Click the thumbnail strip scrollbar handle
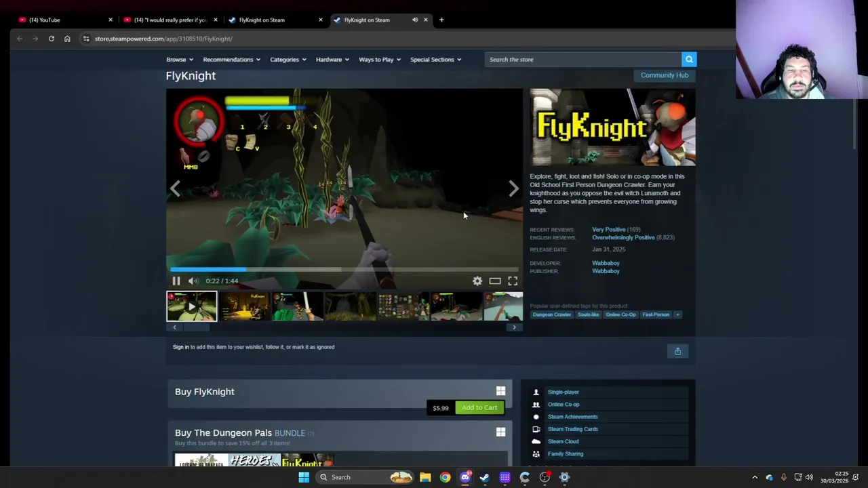The width and height of the screenshot is (868, 488). click(197, 327)
